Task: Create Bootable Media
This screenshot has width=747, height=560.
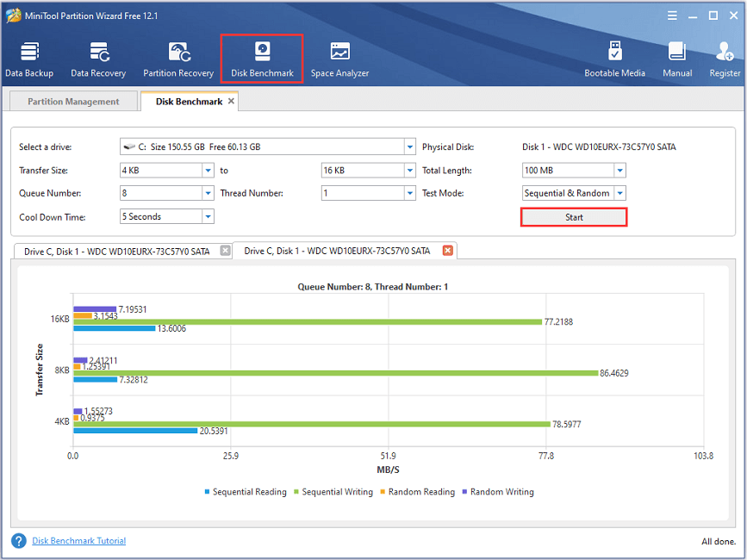Action: pos(614,59)
